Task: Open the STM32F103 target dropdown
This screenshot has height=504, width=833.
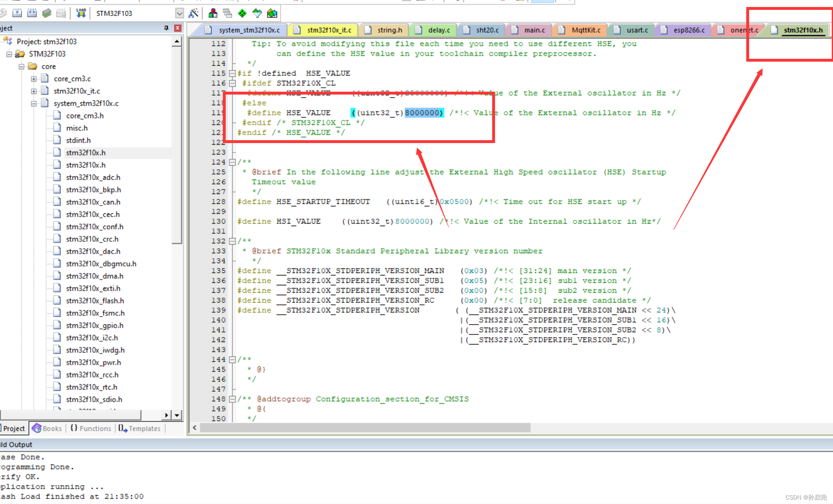Action: 179,13
